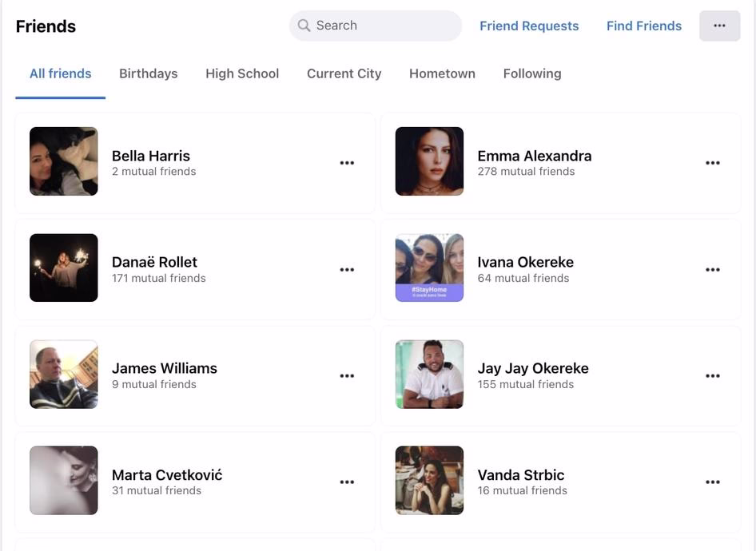The width and height of the screenshot is (756, 551).
Task: Select the Current City tab
Action: tap(344, 73)
